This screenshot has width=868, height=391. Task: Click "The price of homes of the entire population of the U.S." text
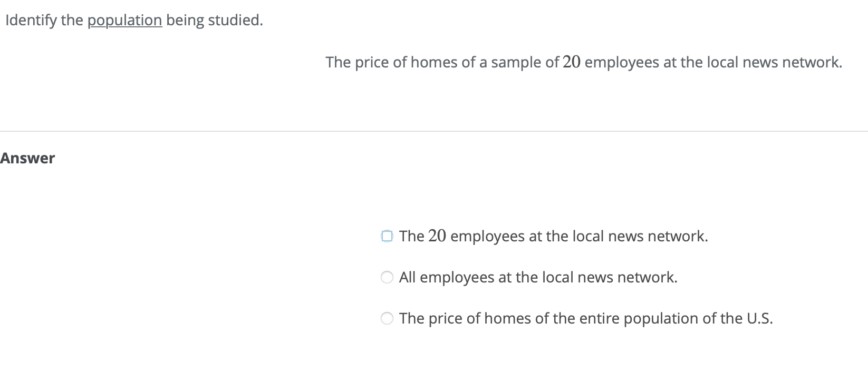coord(586,318)
